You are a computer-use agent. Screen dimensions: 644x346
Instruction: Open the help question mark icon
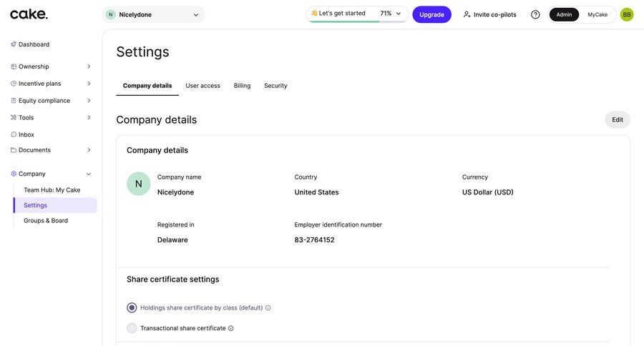535,14
